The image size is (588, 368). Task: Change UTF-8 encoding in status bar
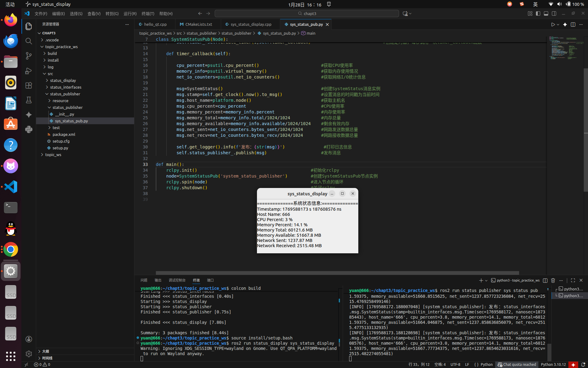pyautogui.click(x=455, y=365)
